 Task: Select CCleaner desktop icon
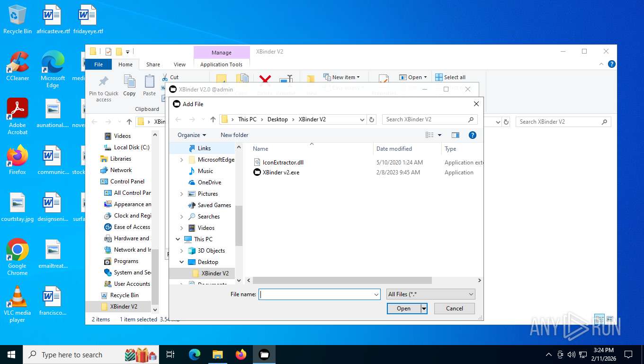tap(18, 66)
